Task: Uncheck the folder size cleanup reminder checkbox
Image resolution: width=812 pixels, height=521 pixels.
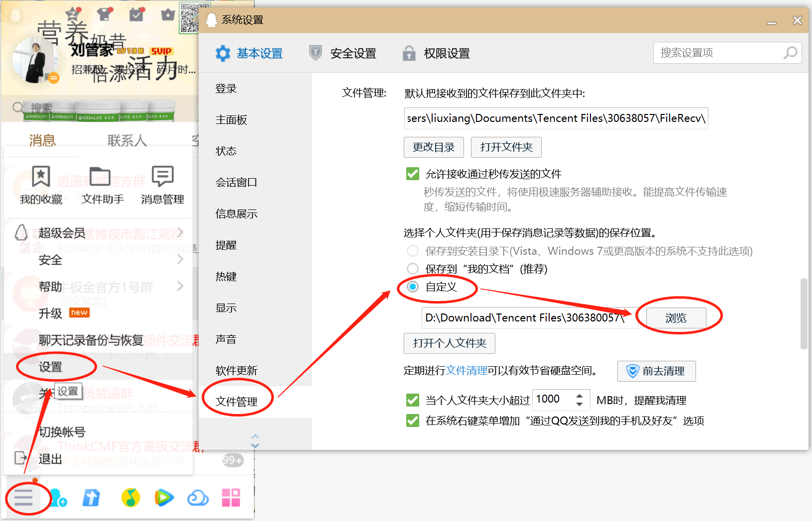Action: point(413,400)
